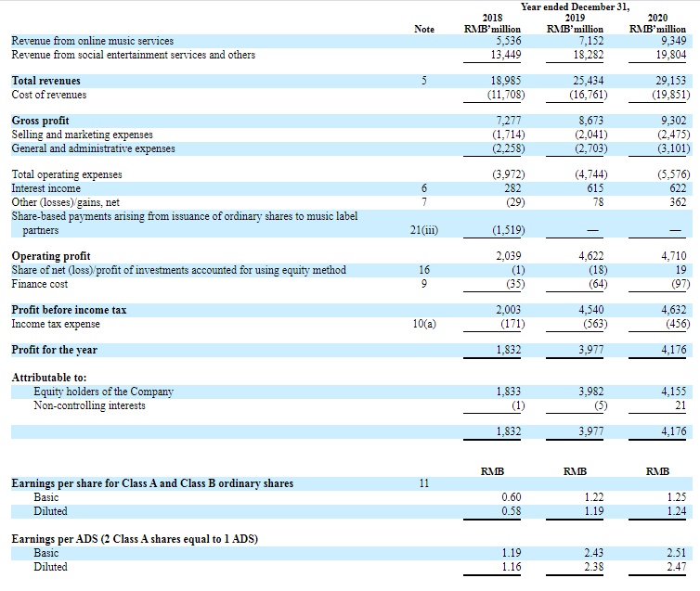Click the 2020 total revenues value 29,153
Screen dimensions: 700x591
pos(671,81)
